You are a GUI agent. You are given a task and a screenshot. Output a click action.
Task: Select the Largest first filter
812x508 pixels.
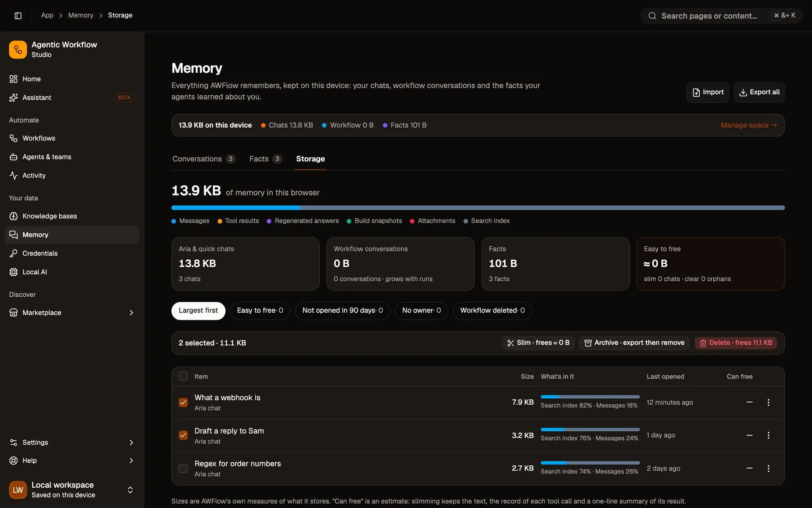198,311
